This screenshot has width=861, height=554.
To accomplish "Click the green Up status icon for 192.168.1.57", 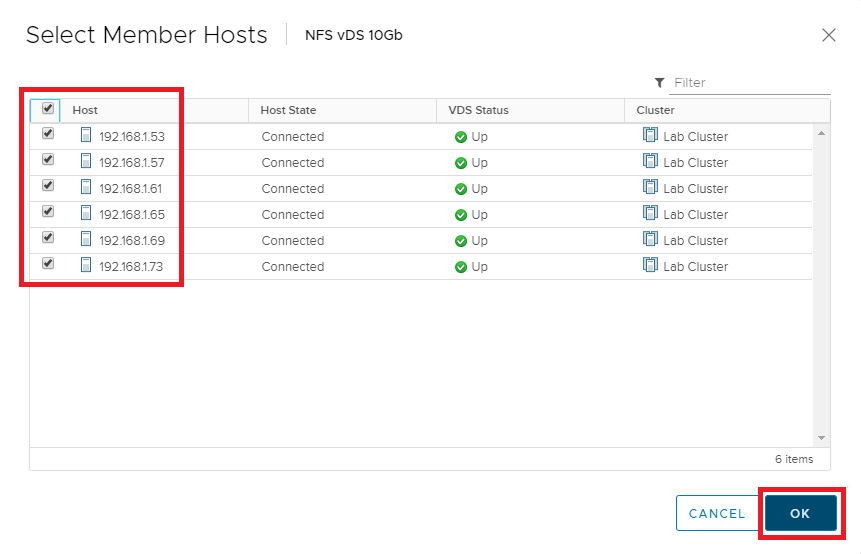I will coord(461,163).
